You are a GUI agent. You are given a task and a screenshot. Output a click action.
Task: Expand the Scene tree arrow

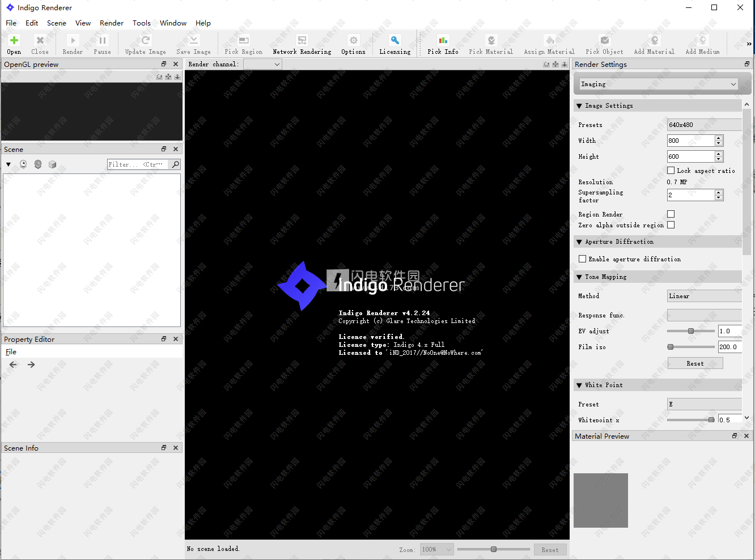pos(9,164)
